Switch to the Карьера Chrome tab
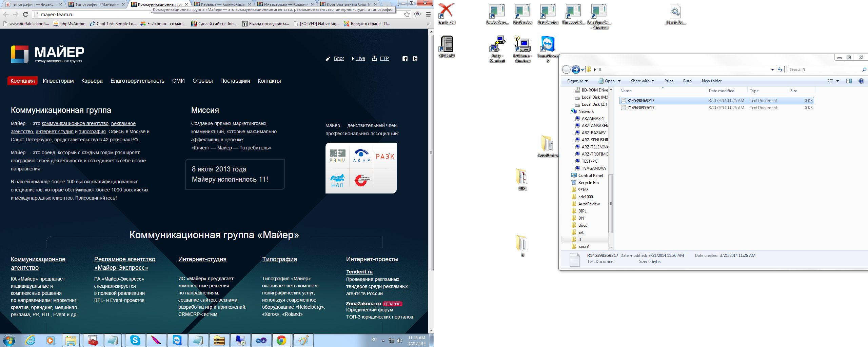 222,4
